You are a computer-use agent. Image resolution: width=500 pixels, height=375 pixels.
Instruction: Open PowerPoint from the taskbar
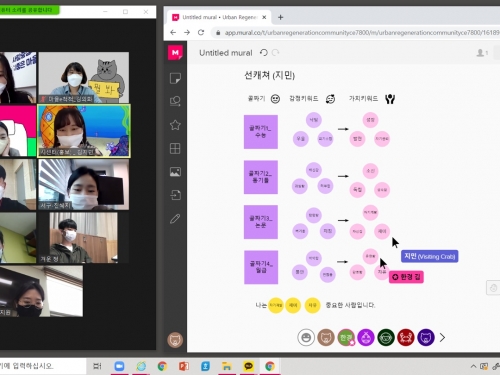[x=184, y=366]
